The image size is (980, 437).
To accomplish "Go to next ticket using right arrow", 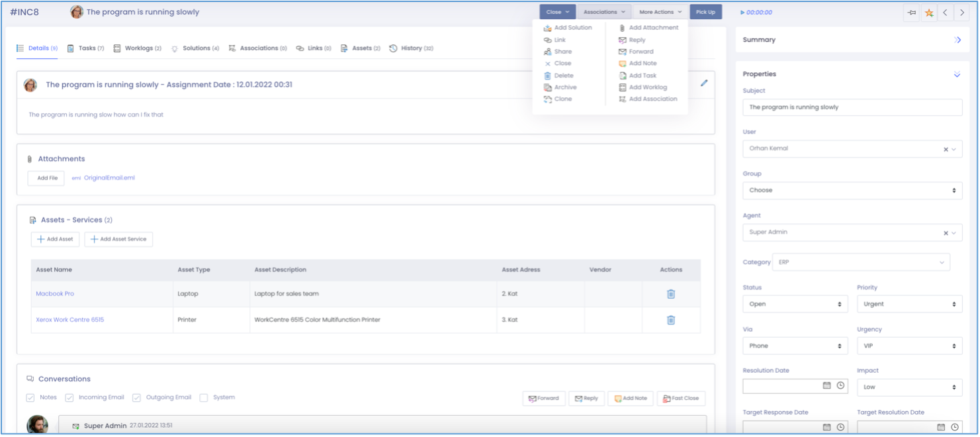I will 962,13.
